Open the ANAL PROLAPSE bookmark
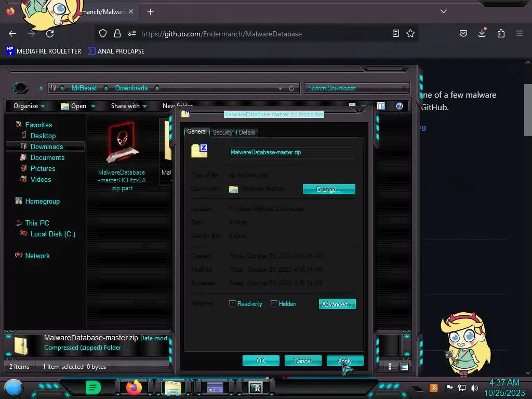Image resolution: width=532 pixels, height=399 pixels. (x=116, y=51)
